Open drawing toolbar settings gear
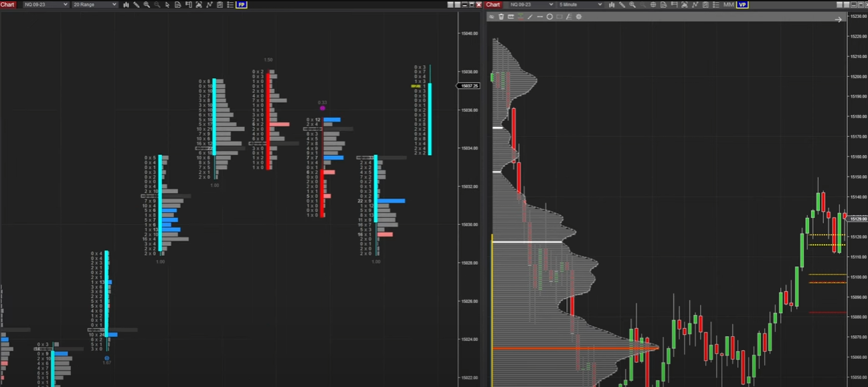This screenshot has width=868, height=387. (579, 17)
